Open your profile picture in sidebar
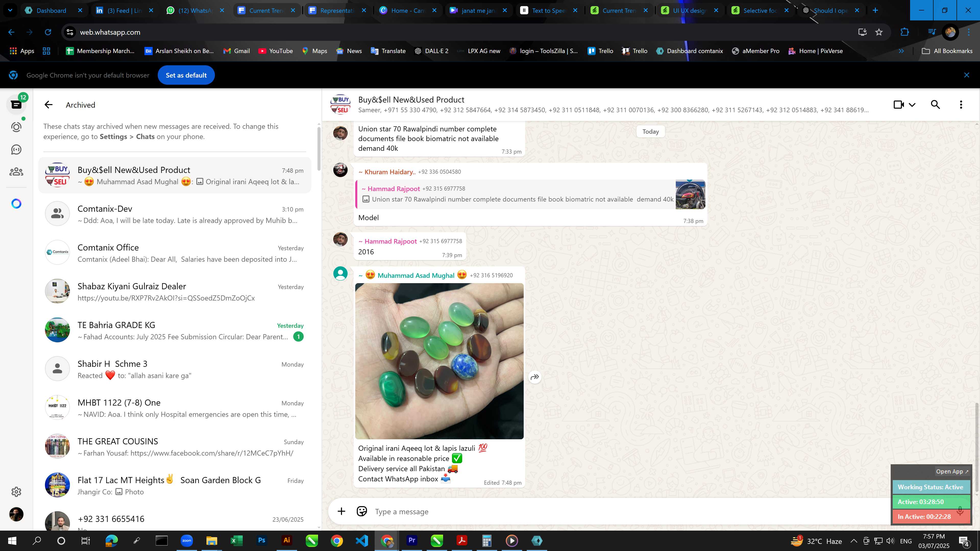This screenshot has width=980, height=551. (16, 514)
